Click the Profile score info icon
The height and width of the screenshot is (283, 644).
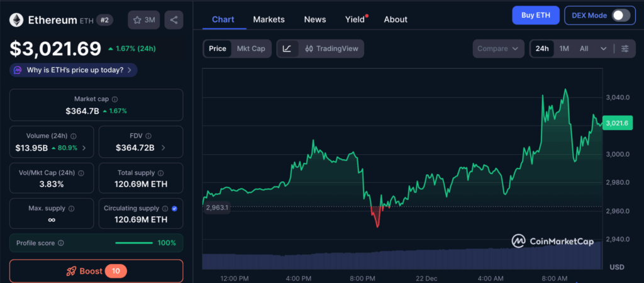coord(61,243)
